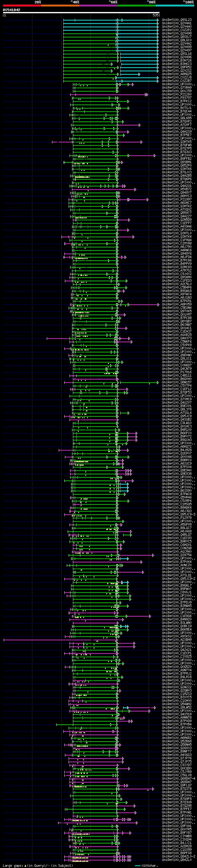Open the UniRef100_A8MQZ5 hit label
The image size is (197, 868).
pos(177,74)
